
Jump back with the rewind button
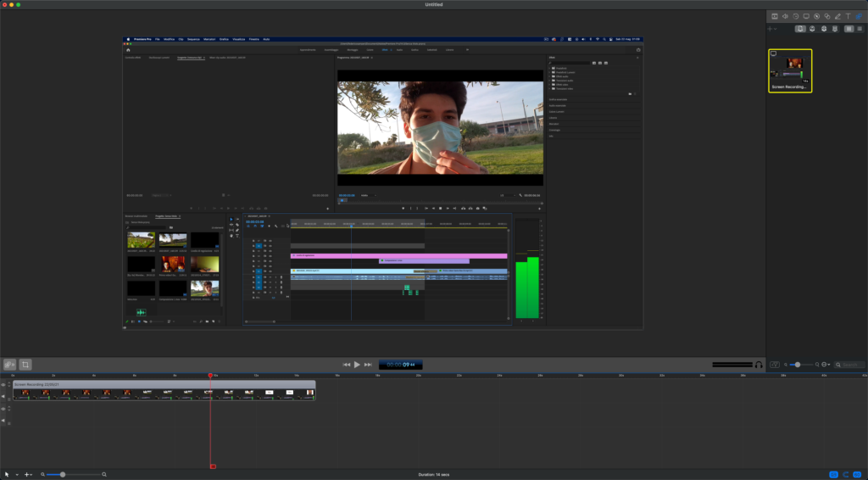[x=347, y=365]
